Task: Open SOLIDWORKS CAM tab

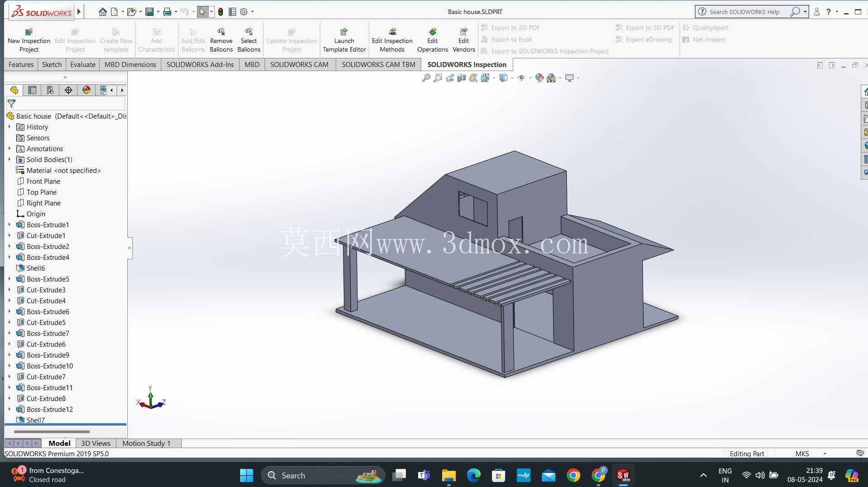Action: pos(299,64)
